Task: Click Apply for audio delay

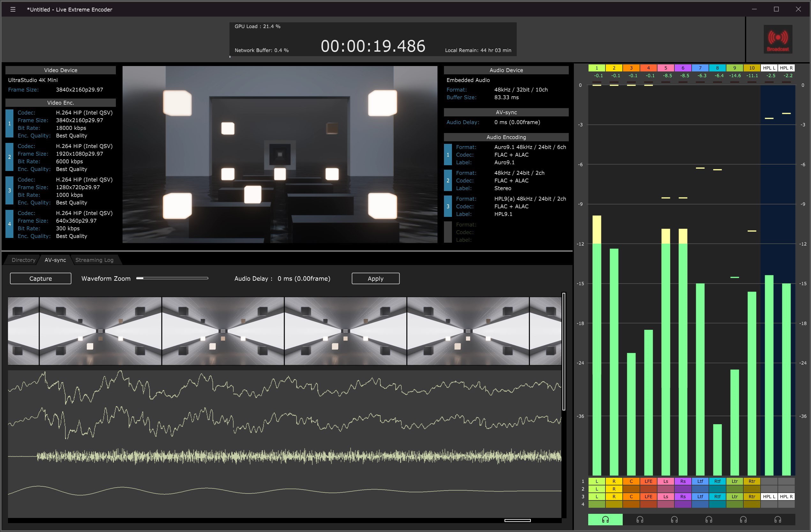Action: 375,278
